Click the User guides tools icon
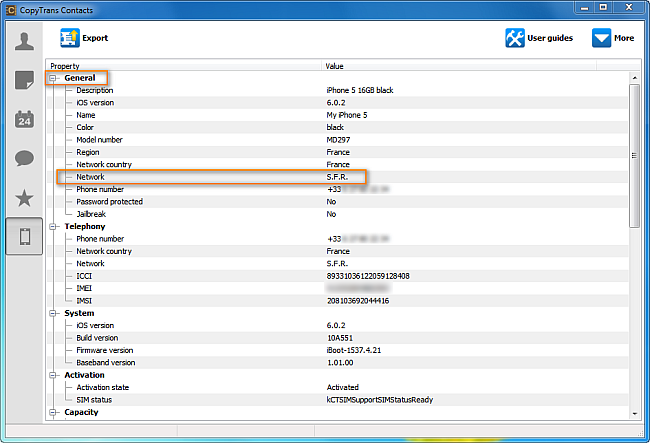The image size is (650, 443). click(515, 38)
